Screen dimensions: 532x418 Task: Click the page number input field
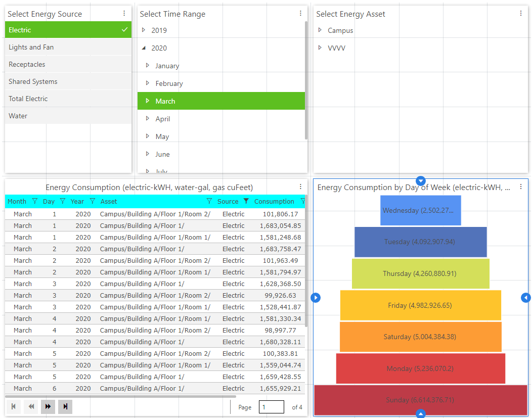(x=271, y=407)
